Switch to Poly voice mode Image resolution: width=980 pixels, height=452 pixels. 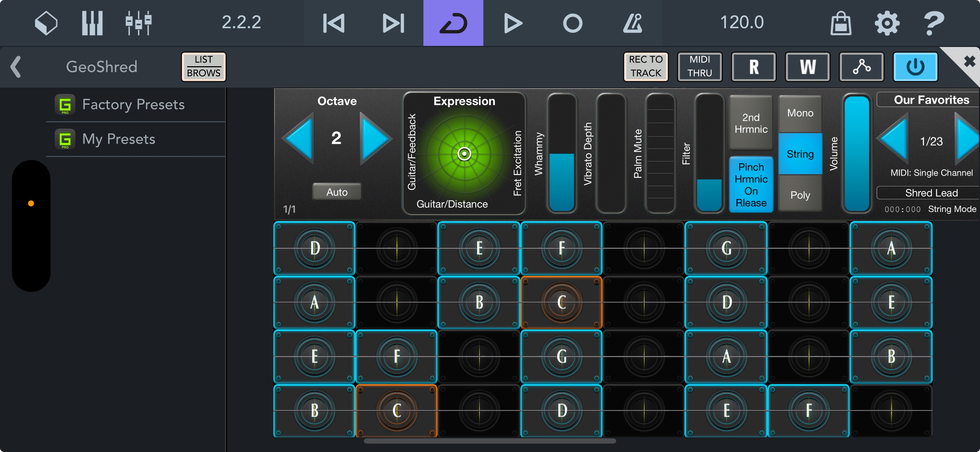pyautogui.click(x=800, y=195)
